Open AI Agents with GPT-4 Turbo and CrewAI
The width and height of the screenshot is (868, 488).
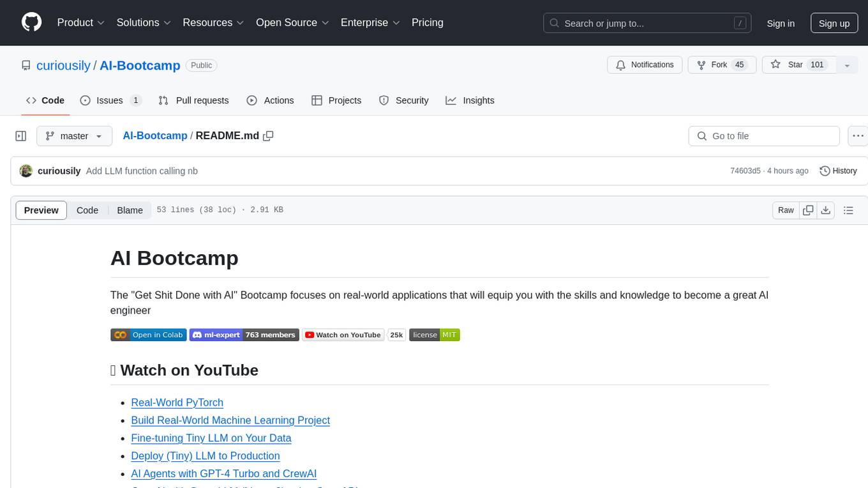[x=223, y=473]
